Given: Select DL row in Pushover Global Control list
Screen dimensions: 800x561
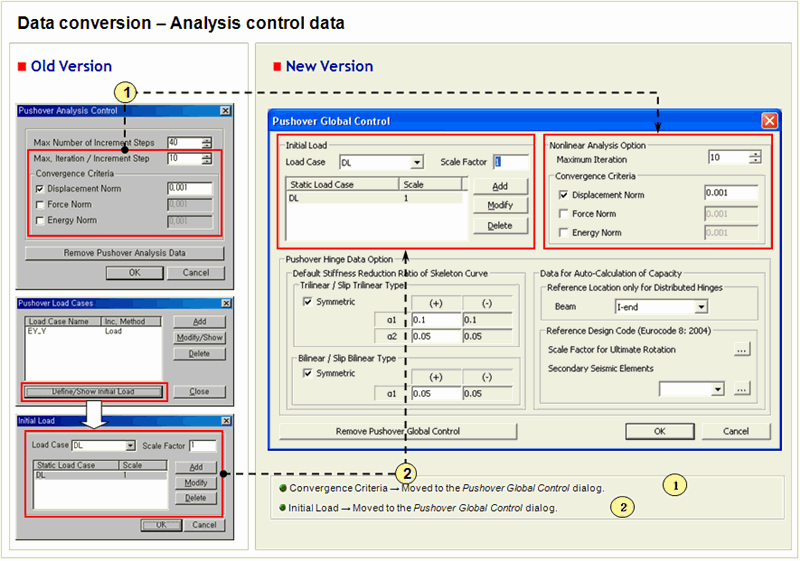Looking at the screenshot, I should [x=340, y=199].
